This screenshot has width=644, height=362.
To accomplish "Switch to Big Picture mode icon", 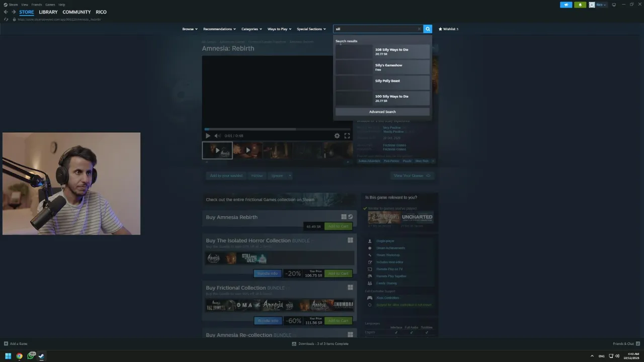I will 614,5.
